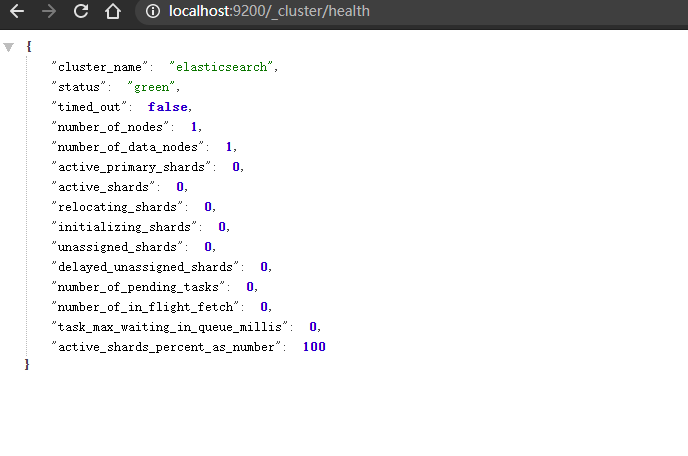688x456 pixels.
Task: Select the "status" key
Action: tap(79, 87)
